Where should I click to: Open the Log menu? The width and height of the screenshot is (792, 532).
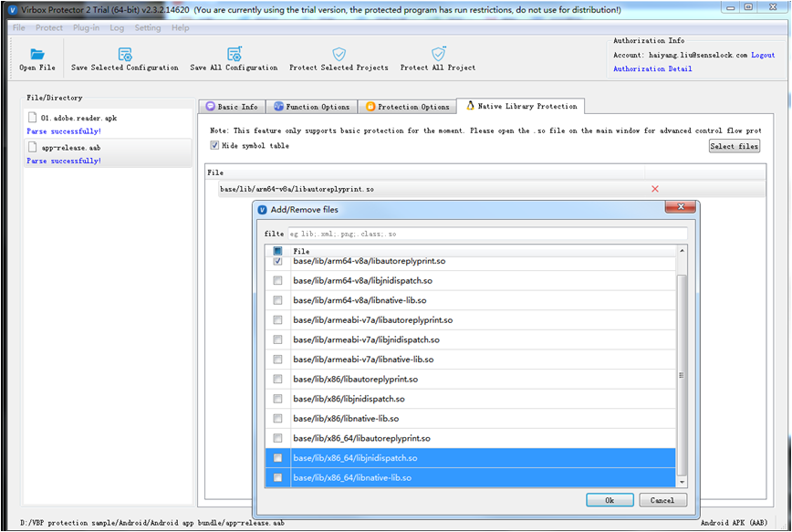(x=117, y=27)
